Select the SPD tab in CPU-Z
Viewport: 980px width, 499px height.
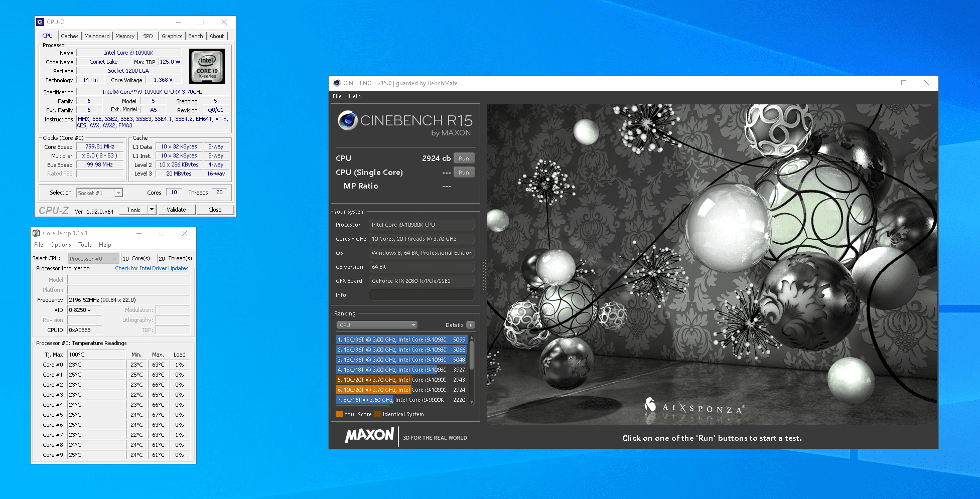tap(148, 36)
